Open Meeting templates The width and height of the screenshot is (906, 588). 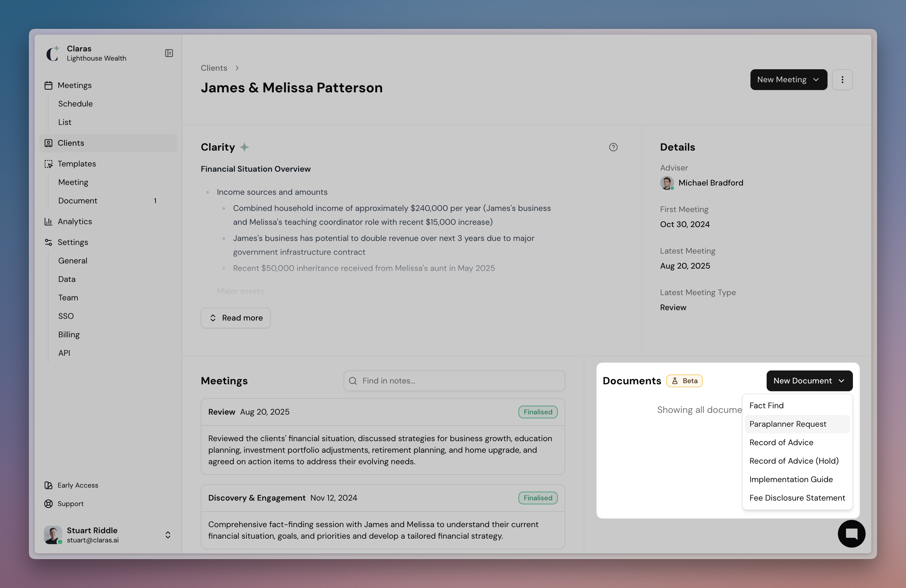point(73,182)
